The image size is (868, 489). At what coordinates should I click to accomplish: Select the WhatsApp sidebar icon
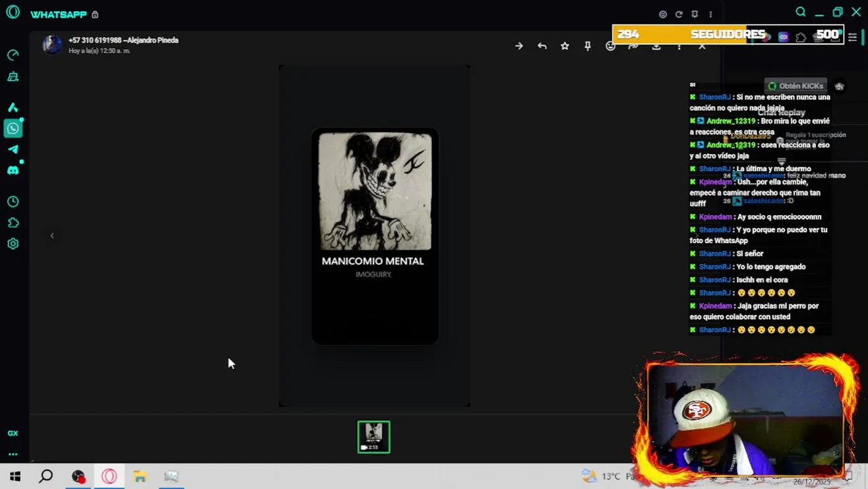pos(13,128)
